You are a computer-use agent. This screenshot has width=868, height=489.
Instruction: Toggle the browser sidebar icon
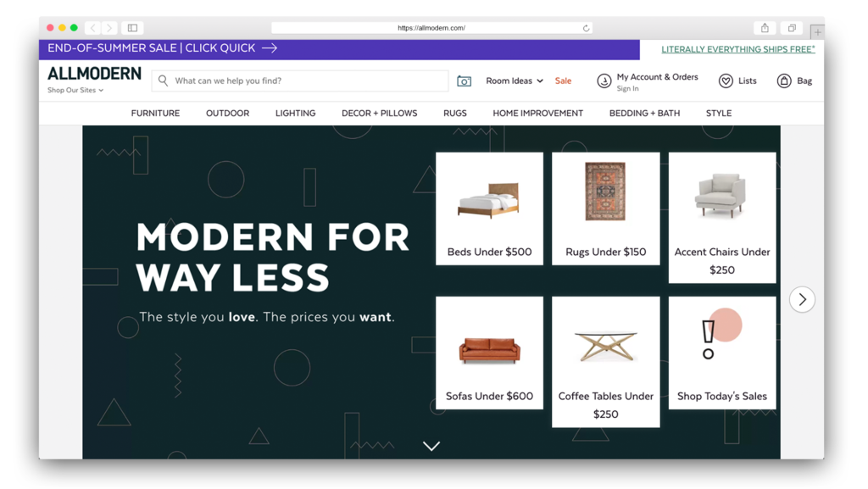[132, 28]
